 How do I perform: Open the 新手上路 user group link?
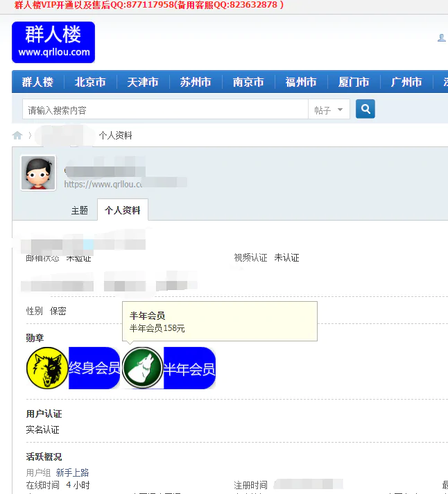coord(72,472)
